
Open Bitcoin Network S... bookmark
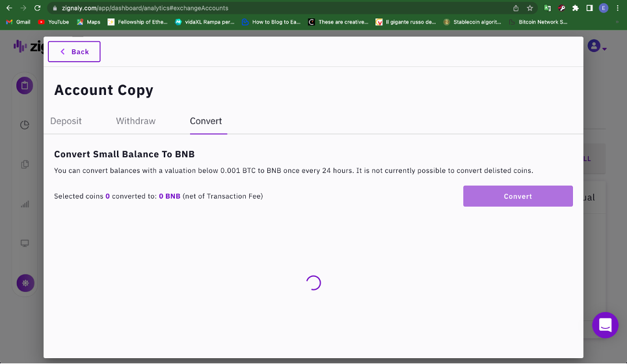pos(538,22)
